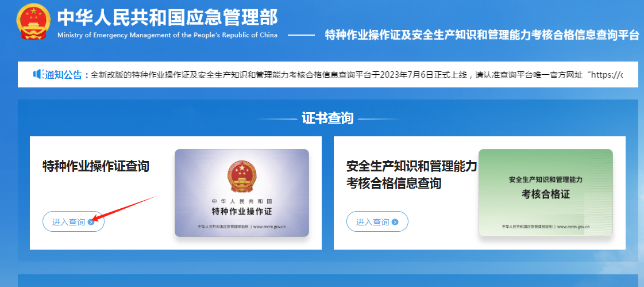Click arrow icon in 特种作业操作证 进入查询 button
644x287 pixels.
click(91, 223)
